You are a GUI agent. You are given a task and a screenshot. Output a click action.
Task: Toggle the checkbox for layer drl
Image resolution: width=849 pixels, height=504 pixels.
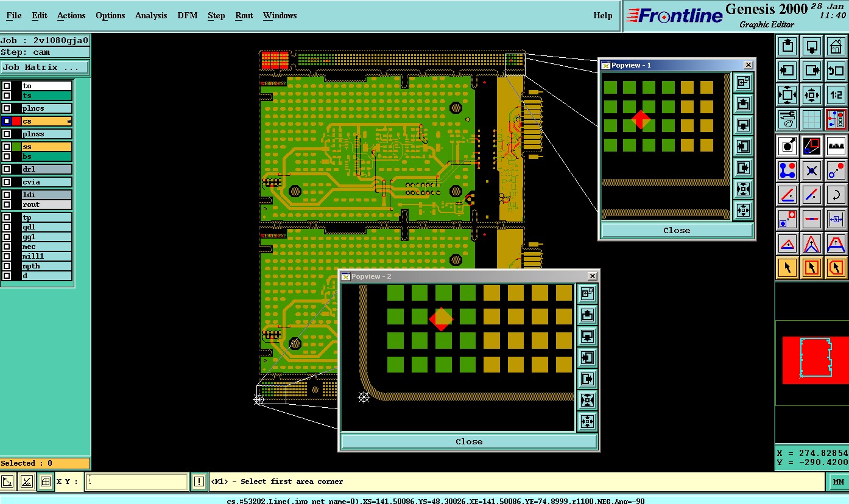click(x=7, y=169)
